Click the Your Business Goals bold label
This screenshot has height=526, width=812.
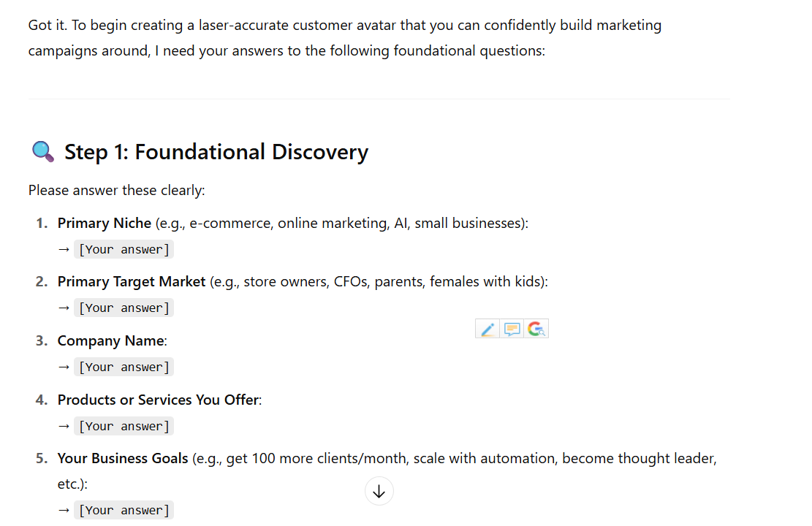(123, 458)
